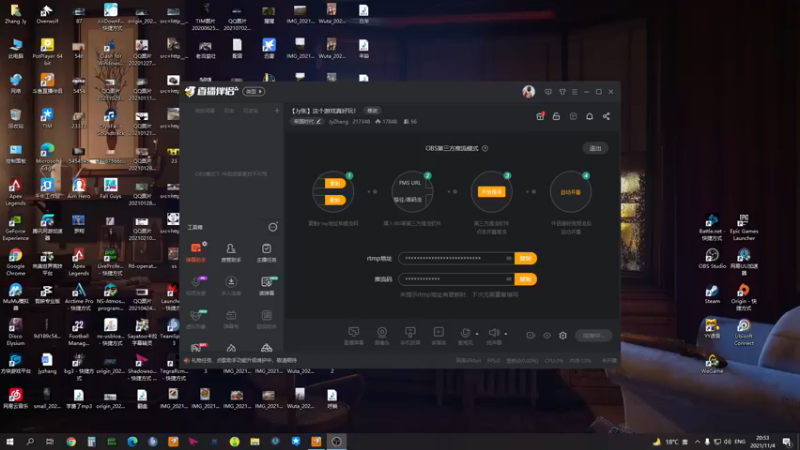
Task: Open the 数据助手 tool in the toolbox
Action: point(266,318)
